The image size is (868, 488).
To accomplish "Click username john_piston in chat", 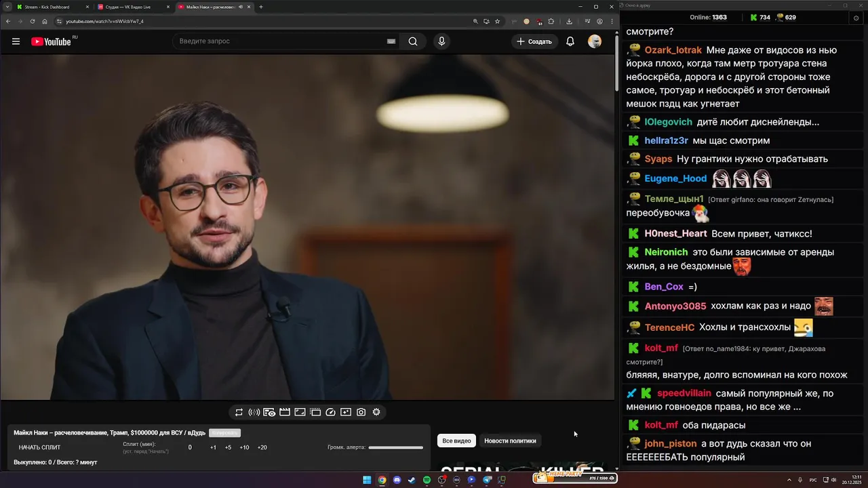I will (x=670, y=444).
